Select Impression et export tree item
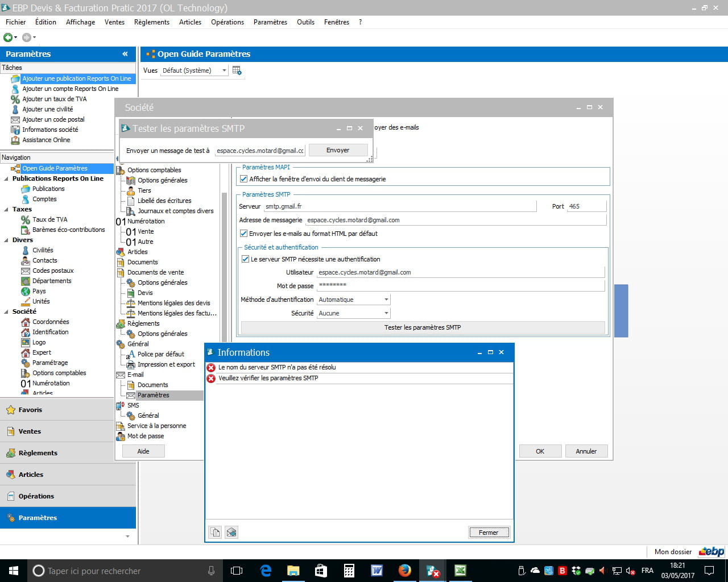This screenshot has height=582, width=728. click(x=166, y=364)
